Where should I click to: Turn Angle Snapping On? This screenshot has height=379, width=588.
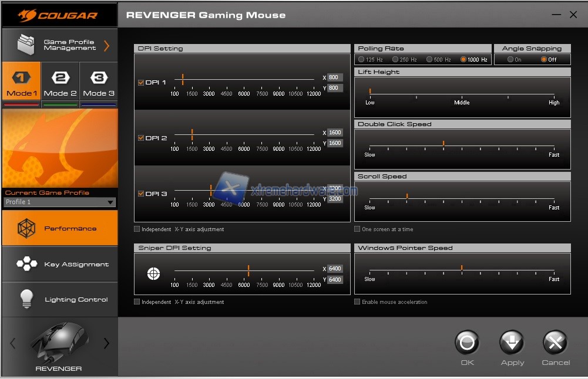point(510,59)
